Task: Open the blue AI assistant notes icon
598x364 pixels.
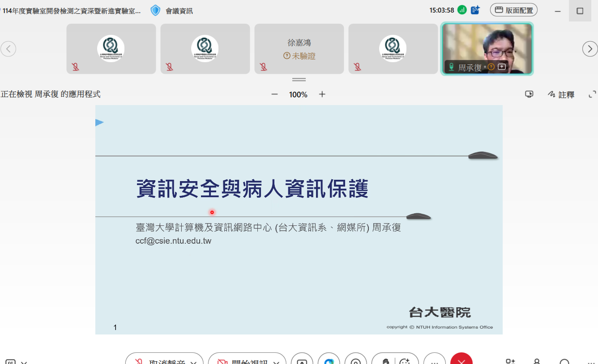Action: click(x=475, y=10)
